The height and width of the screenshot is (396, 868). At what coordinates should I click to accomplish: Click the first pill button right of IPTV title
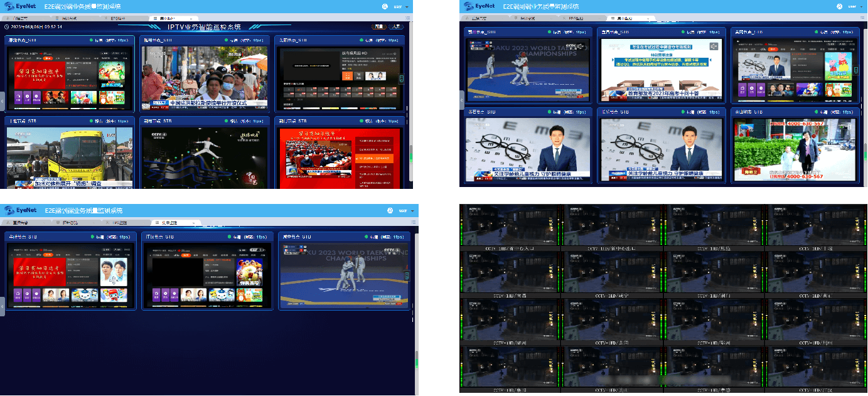[x=378, y=27]
